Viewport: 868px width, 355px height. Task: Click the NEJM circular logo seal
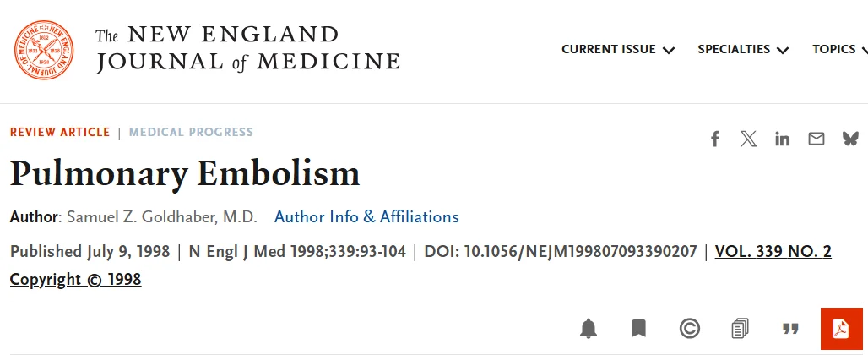pyautogui.click(x=44, y=50)
